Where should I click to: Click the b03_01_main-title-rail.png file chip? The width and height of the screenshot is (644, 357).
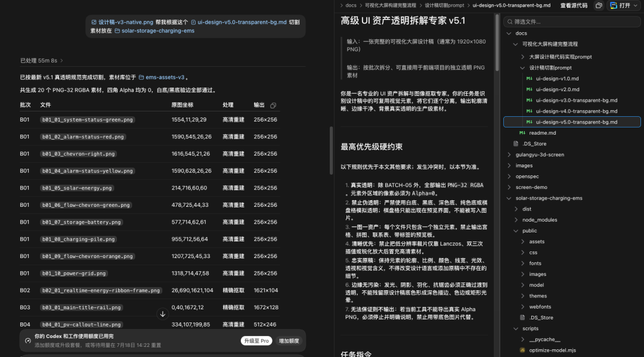tap(81, 308)
